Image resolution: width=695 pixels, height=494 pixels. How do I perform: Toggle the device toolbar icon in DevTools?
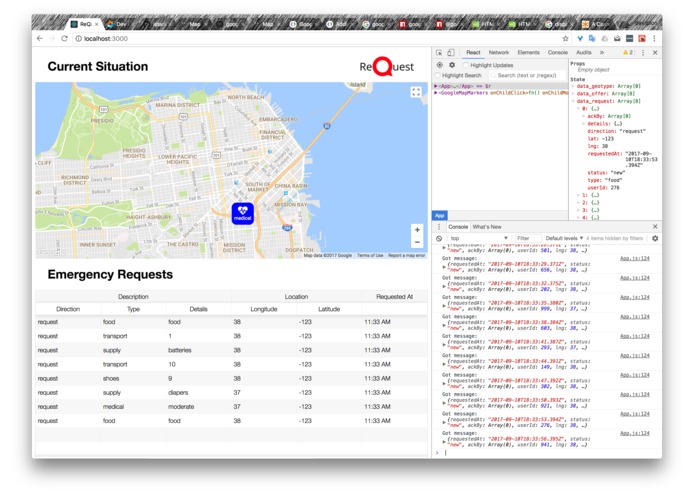coord(450,53)
